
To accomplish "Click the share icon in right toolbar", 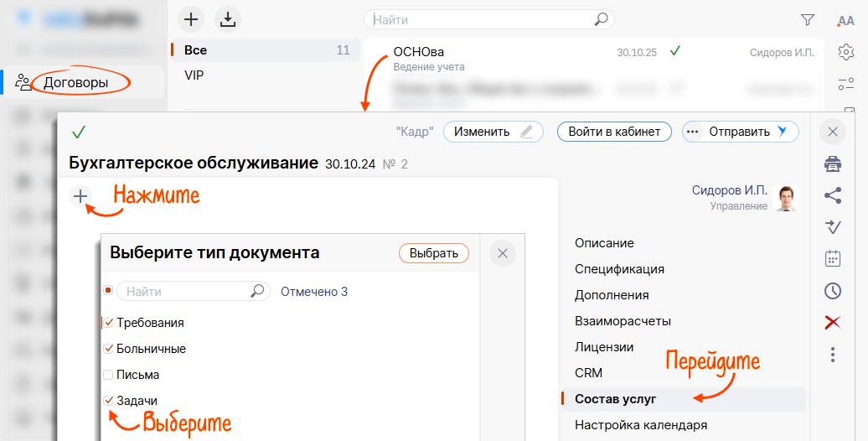I will click(x=832, y=195).
